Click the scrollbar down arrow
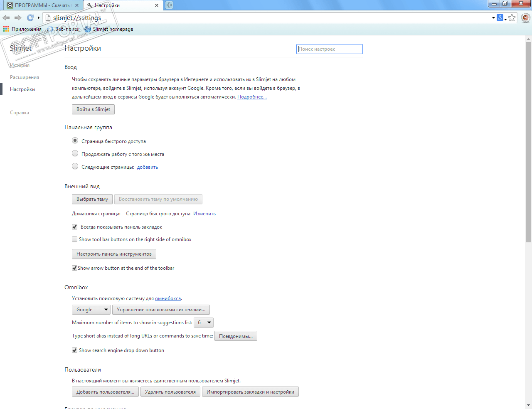Viewport: 532px width, 409px height. tap(529, 405)
